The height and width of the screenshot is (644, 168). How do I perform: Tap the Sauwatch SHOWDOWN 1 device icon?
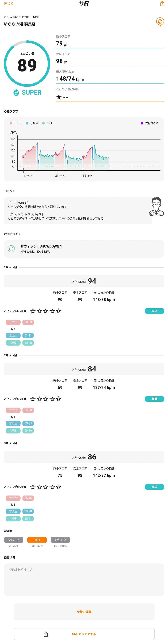click(11, 249)
